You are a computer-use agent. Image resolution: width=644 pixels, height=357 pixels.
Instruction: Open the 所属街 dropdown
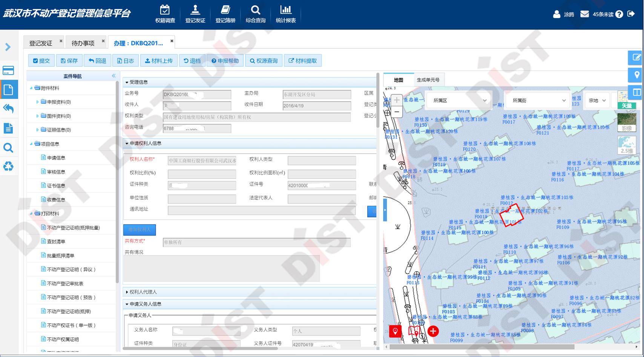click(x=538, y=100)
